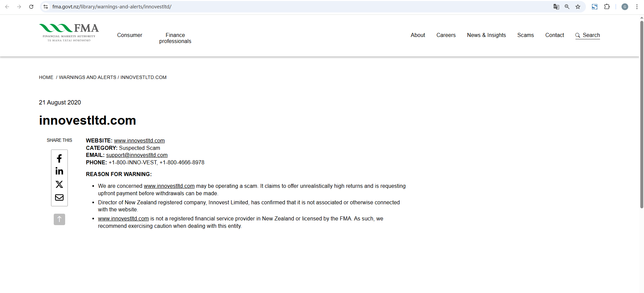
Task: Click the back-to-top arrow button
Action: pos(59,219)
